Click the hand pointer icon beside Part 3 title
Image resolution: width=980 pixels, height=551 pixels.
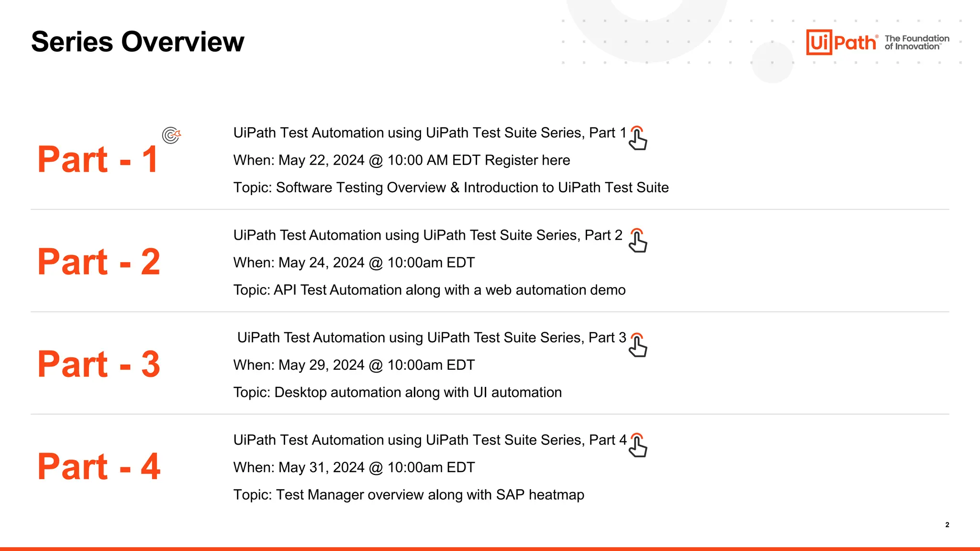tap(638, 345)
